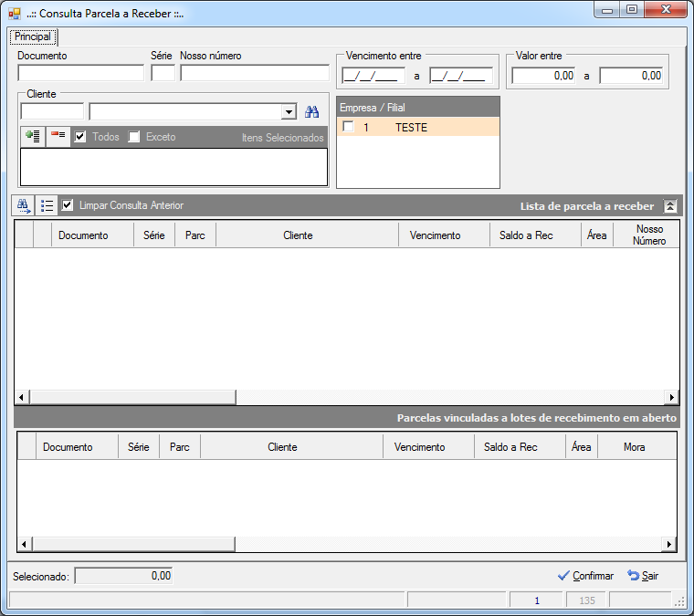
Task: Toggle Limpar Consulta Anterior checkbox
Action: 67,204
